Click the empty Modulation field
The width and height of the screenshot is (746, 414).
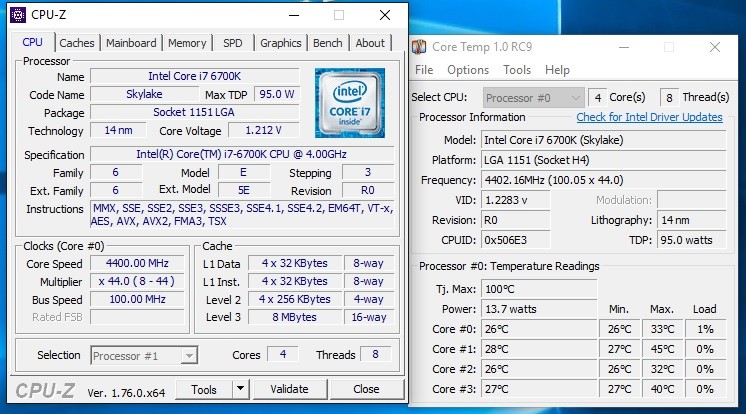tap(692, 200)
